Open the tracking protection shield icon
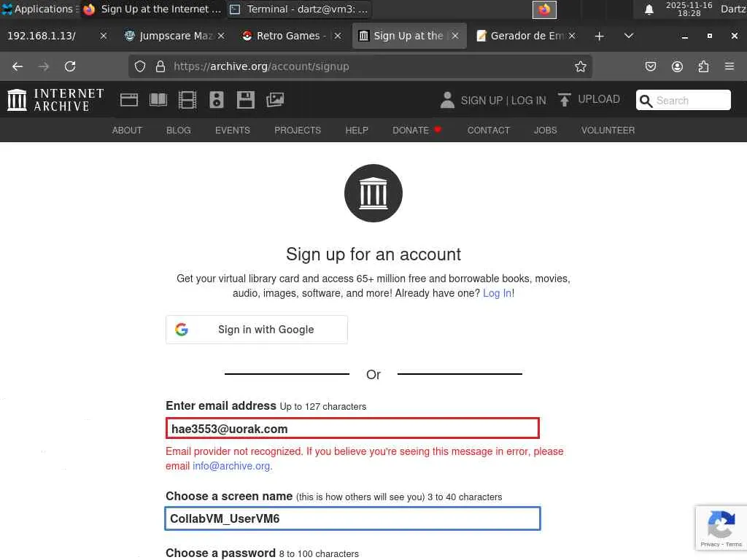 (x=139, y=66)
